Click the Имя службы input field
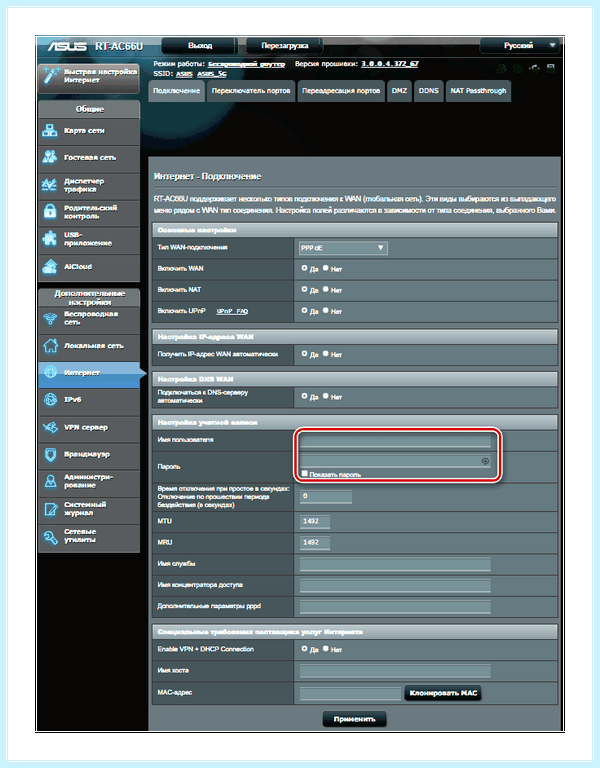600x768 pixels. point(395,564)
